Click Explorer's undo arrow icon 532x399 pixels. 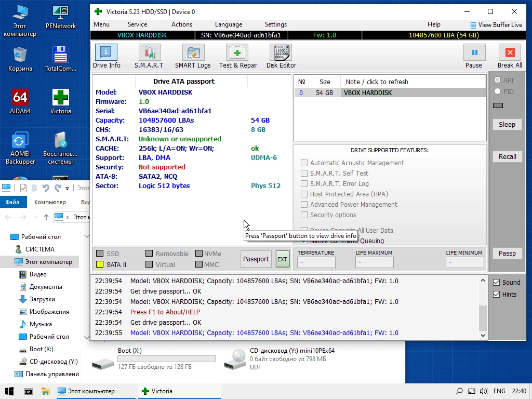point(46,188)
